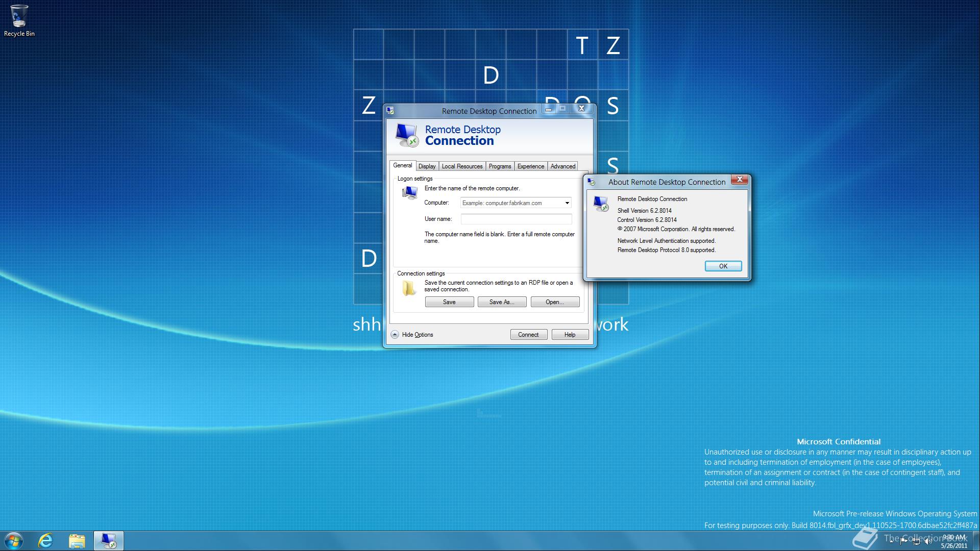Image resolution: width=980 pixels, height=551 pixels.
Task: Open the clock and date display
Action: point(954,541)
